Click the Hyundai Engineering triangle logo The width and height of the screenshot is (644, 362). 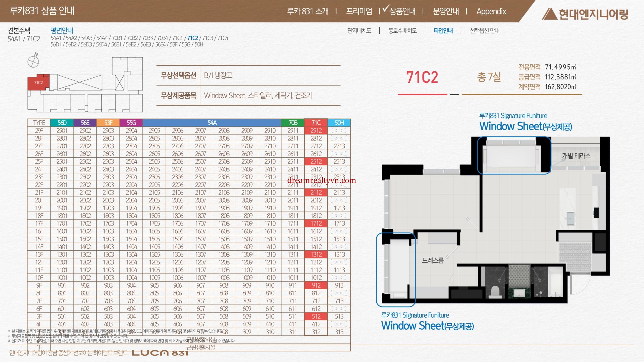[549, 14]
